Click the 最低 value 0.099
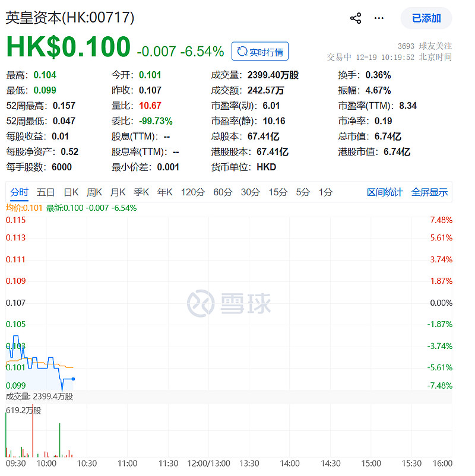The height and width of the screenshot is (476, 475). coord(45,90)
